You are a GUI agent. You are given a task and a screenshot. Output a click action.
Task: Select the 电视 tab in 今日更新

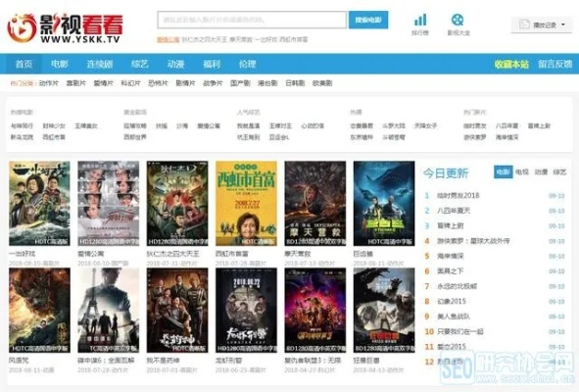pyautogui.click(x=522, y=171)
